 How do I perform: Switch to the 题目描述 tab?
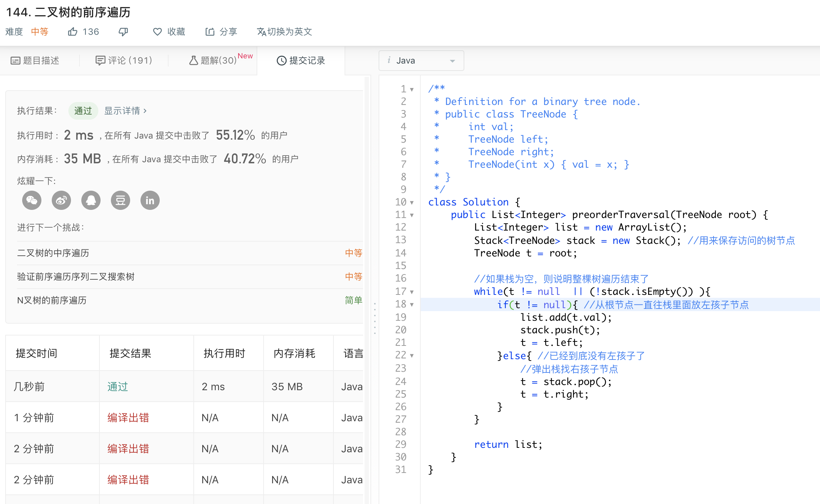click(35, 61)
